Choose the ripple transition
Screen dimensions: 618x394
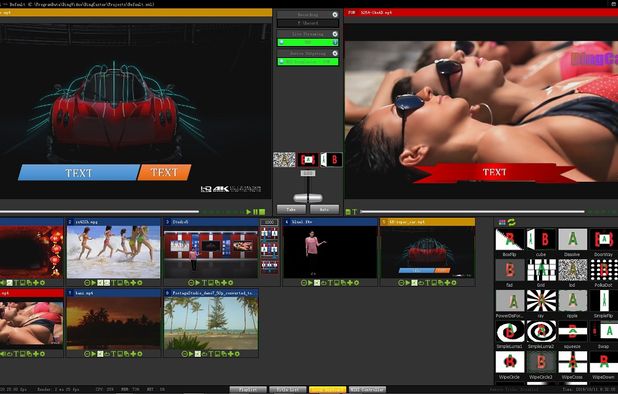pos(573,301)
